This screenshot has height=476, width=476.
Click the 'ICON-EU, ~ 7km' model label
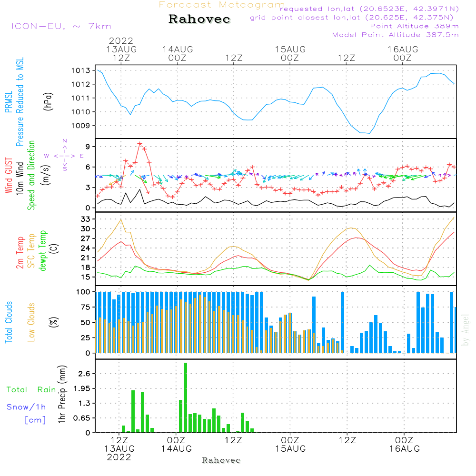pyautogui.click(x=61, y=26)
